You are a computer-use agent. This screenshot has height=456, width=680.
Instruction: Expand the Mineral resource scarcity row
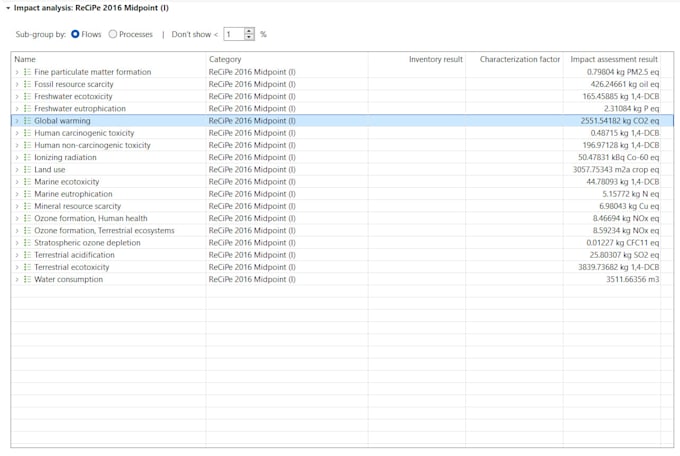16,206
